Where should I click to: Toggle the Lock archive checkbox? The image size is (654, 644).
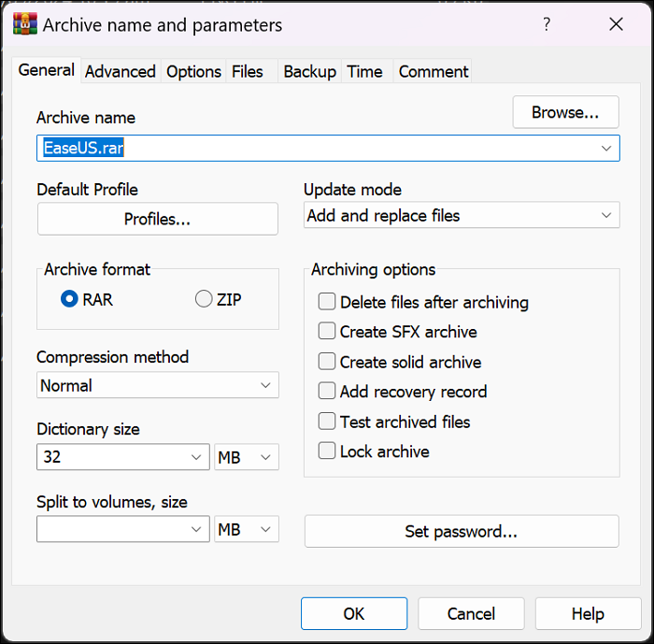(327, 451)
